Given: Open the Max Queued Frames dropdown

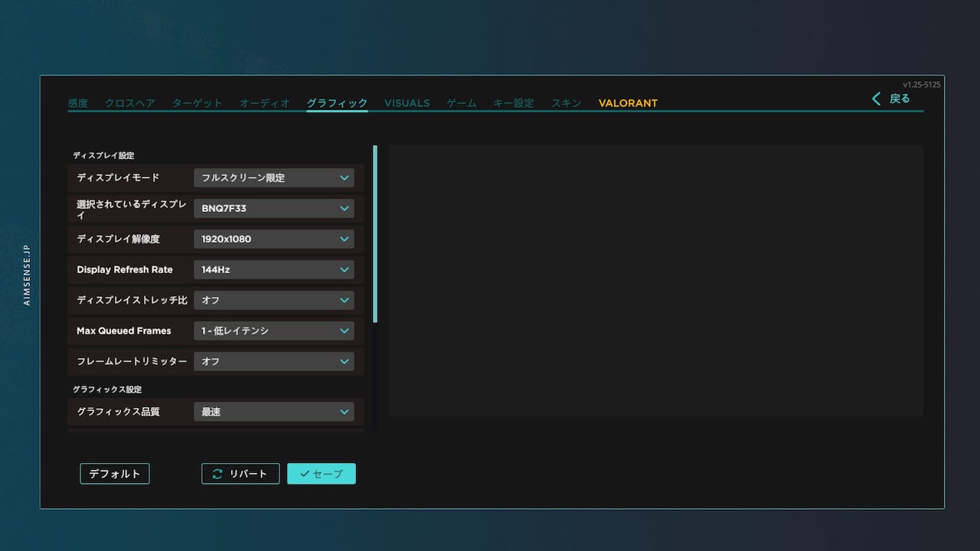Looking at the screenshot, I should pyautogui.click(x=273, y=331).
